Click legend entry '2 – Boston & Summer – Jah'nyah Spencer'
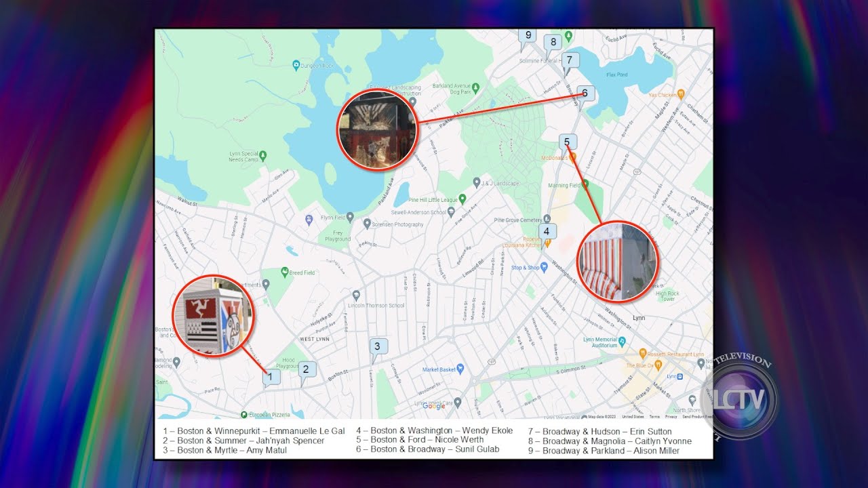The width and height of the screenshot is (868, 488). [x=244, y=441]
